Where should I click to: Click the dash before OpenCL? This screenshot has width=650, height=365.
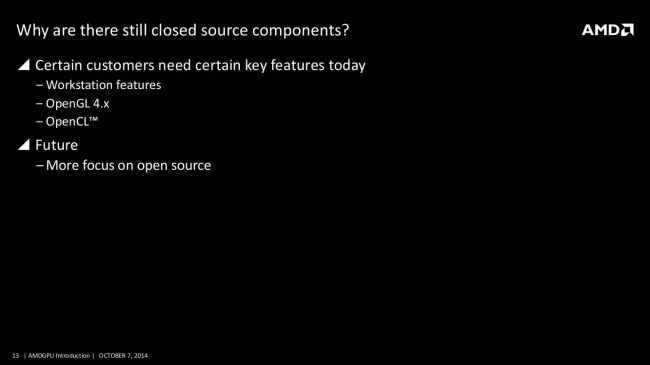click(39, 122)
